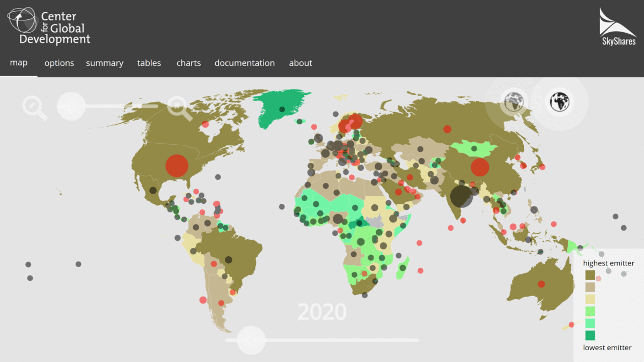Click the SkyShares logo

tap(618, 26)
